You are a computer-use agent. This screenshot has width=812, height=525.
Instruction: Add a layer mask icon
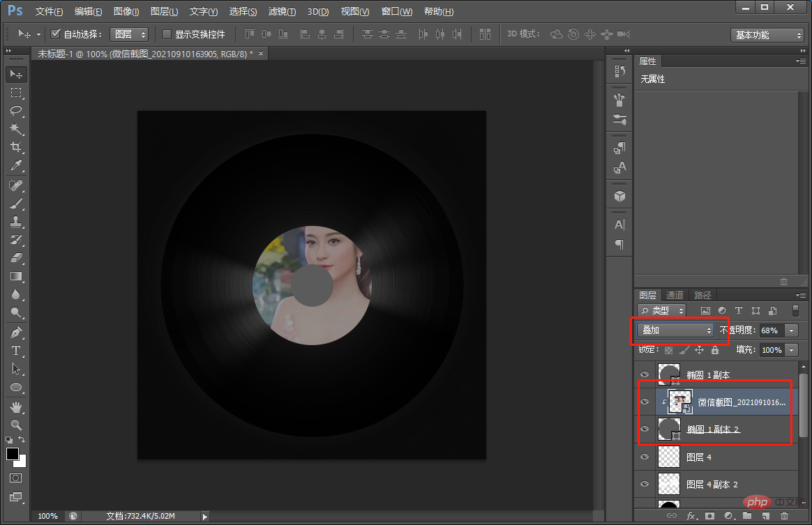(709, 516)
